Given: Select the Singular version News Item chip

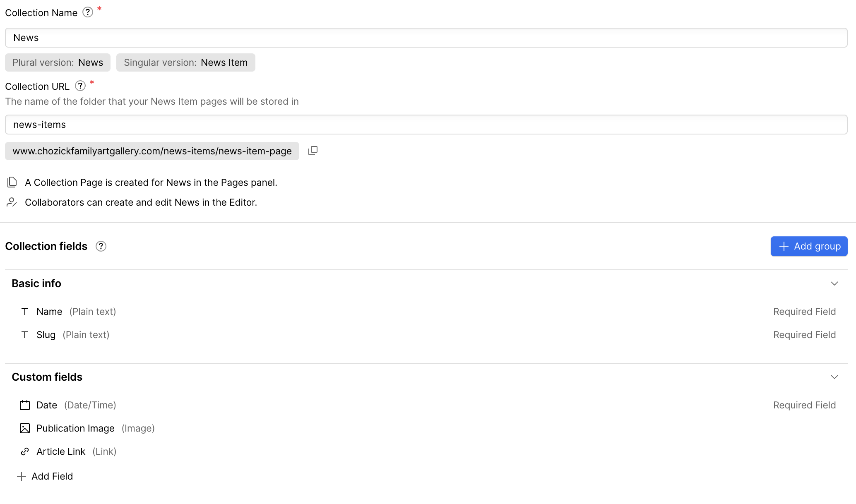Looking at the screenshot, I should point(185,62).
